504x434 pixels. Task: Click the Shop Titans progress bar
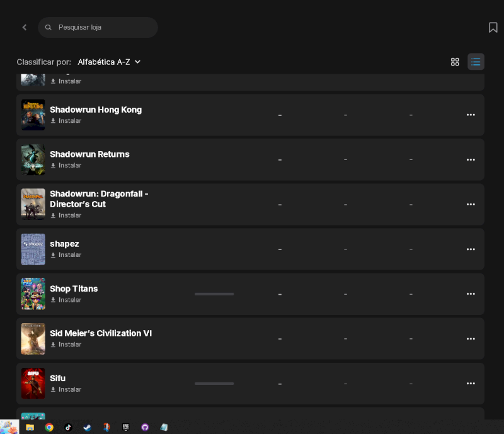214,294
